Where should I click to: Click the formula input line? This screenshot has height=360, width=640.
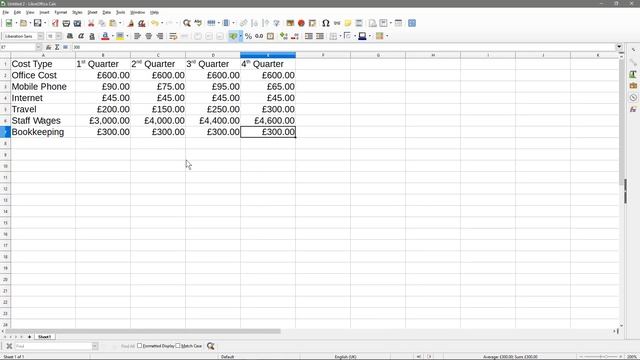pyautogui.click(x=344, y=47)
